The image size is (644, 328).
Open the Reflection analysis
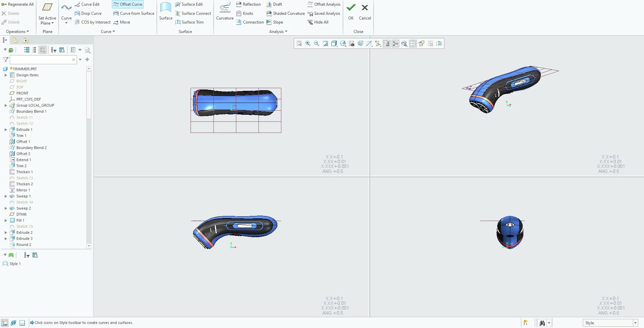(x=248, y=4)
